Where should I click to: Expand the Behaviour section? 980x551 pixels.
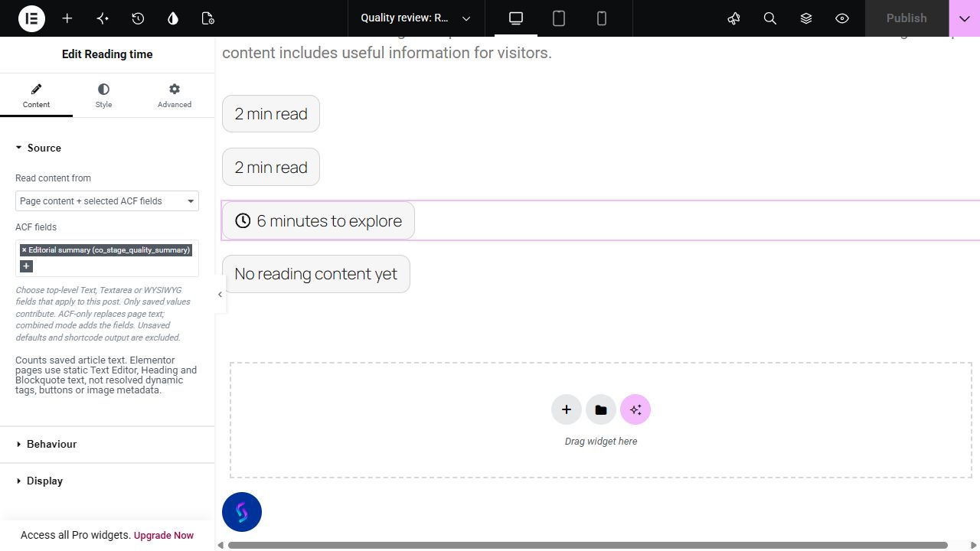(x=107, y=444)
